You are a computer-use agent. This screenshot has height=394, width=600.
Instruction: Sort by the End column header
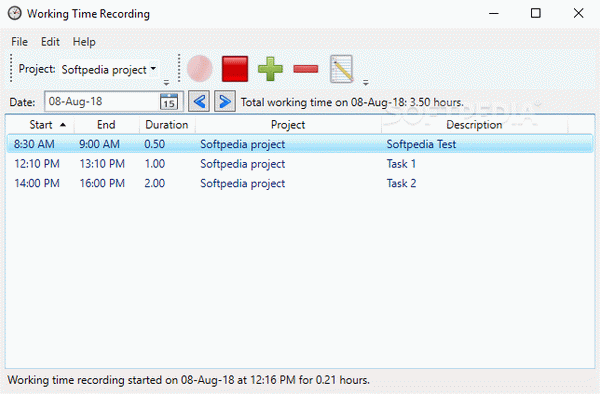coord(106,125)
